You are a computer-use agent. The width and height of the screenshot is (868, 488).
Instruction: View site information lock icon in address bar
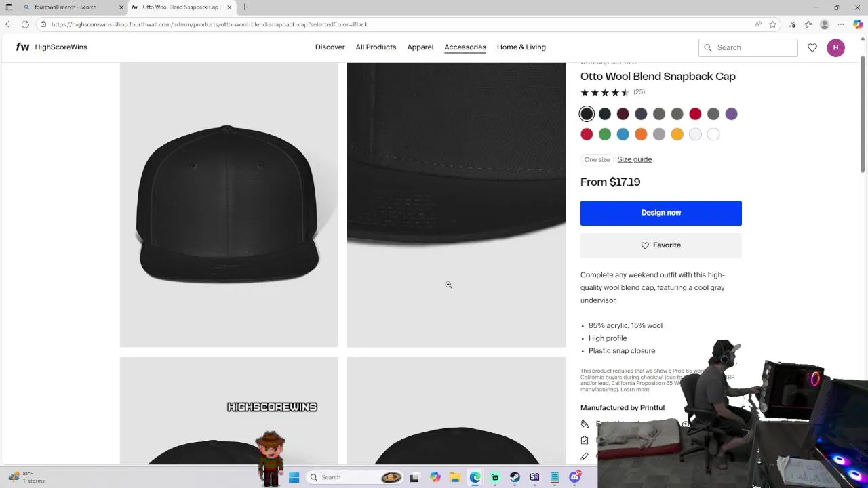point(43,24)
